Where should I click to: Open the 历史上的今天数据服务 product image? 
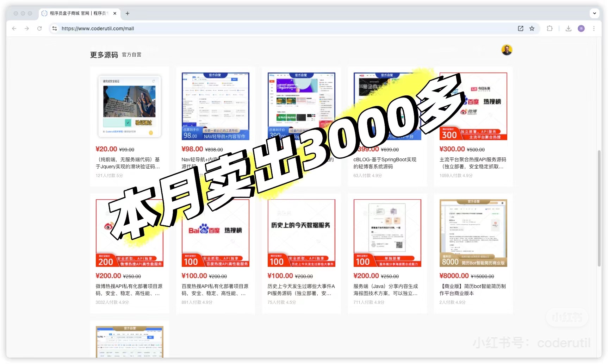[302, 233]
